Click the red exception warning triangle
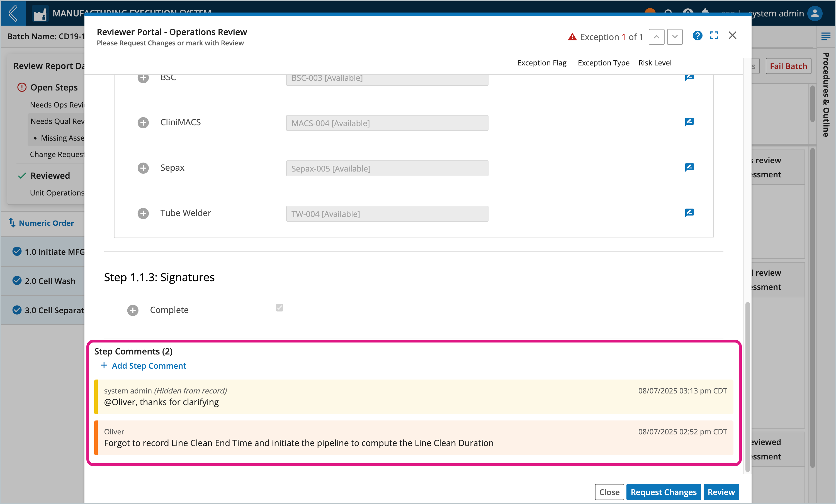 click(572, 37)
